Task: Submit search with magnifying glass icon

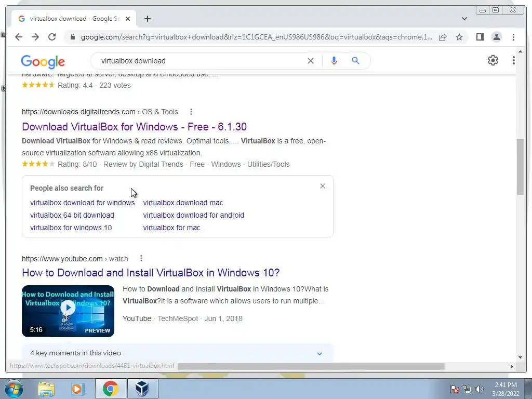Action: click(x=355, y=61)
